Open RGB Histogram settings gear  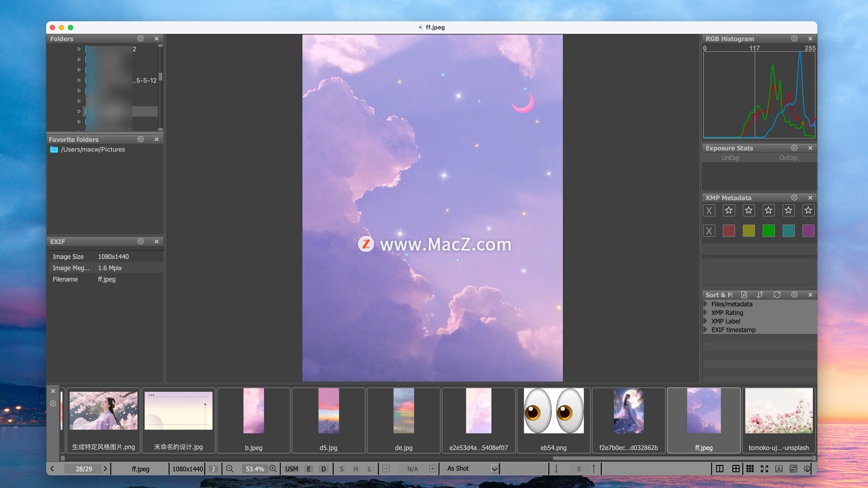point(794,38)
